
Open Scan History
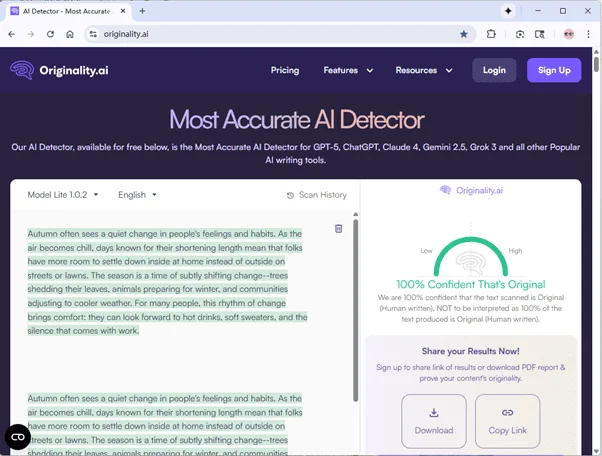(x=317, y=195)
